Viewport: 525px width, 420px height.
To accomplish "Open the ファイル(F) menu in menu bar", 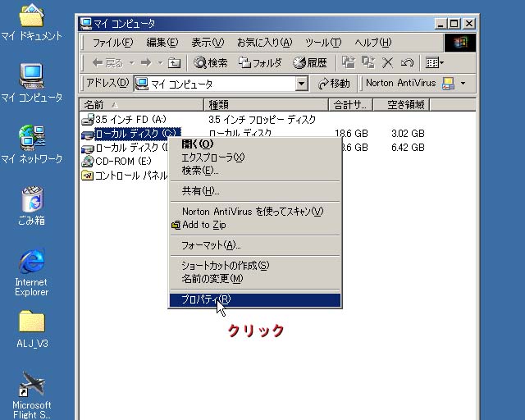I will (112, 43).
